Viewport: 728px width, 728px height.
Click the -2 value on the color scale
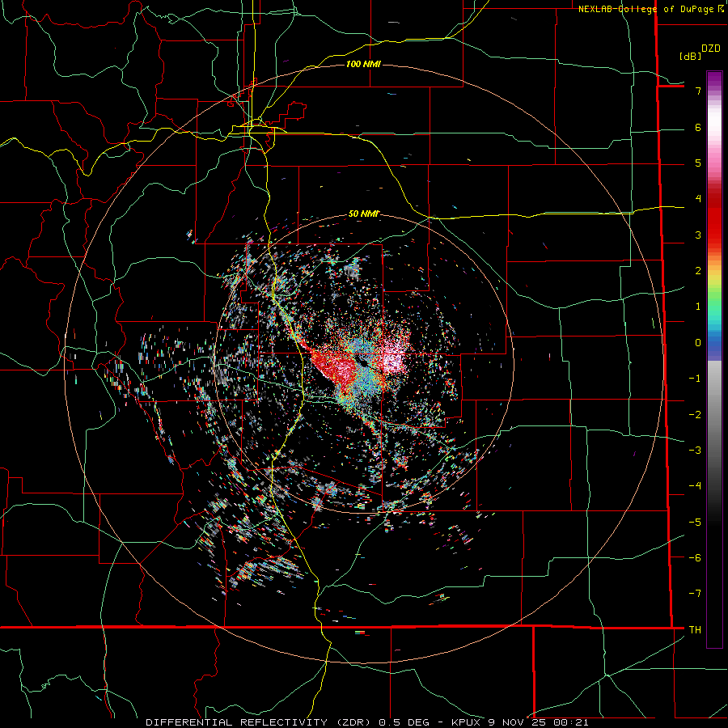point(695,415)
